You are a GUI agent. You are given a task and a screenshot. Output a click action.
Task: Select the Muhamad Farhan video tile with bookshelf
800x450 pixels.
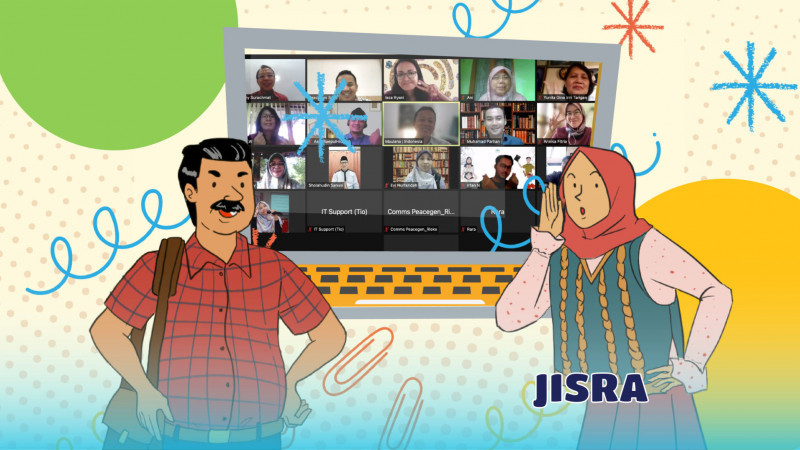pos(497,122)
